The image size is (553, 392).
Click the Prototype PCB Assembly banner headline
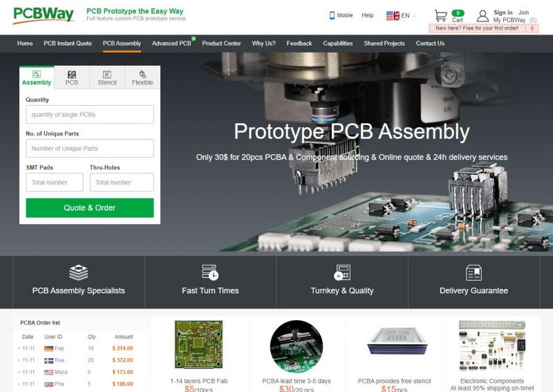click(x=352, y=131)
